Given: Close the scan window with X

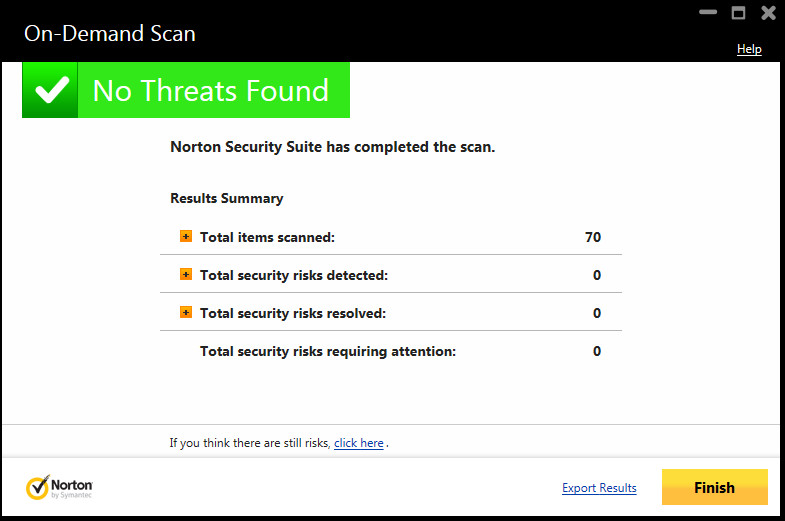Looking at the screenshot, I should pyautogui.click(x=768, y=13).
